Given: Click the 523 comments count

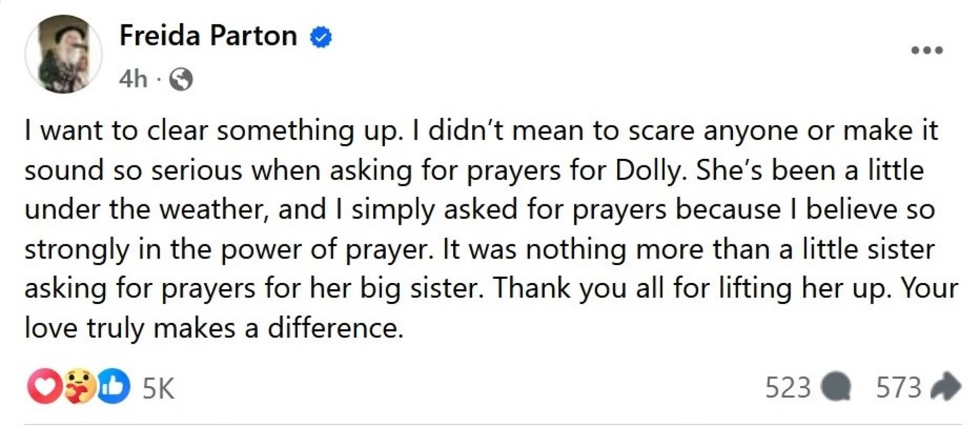Looking at the screenshot, I should pyautogui.click(x=788, y=388).
